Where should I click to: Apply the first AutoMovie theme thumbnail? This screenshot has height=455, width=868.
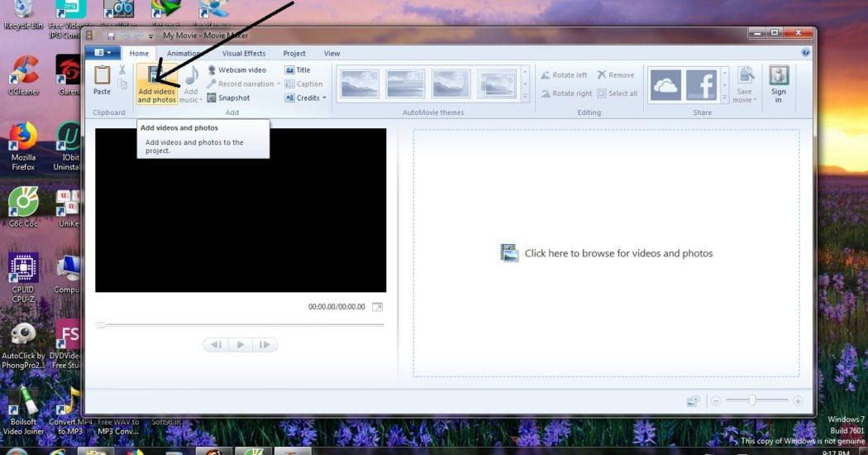360,84
